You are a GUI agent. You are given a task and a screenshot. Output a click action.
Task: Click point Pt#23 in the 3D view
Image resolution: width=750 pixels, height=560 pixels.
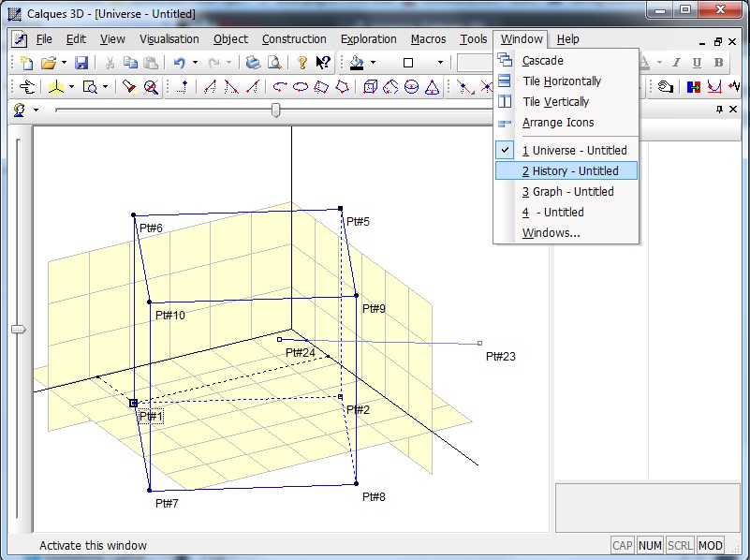coord(480,344)
